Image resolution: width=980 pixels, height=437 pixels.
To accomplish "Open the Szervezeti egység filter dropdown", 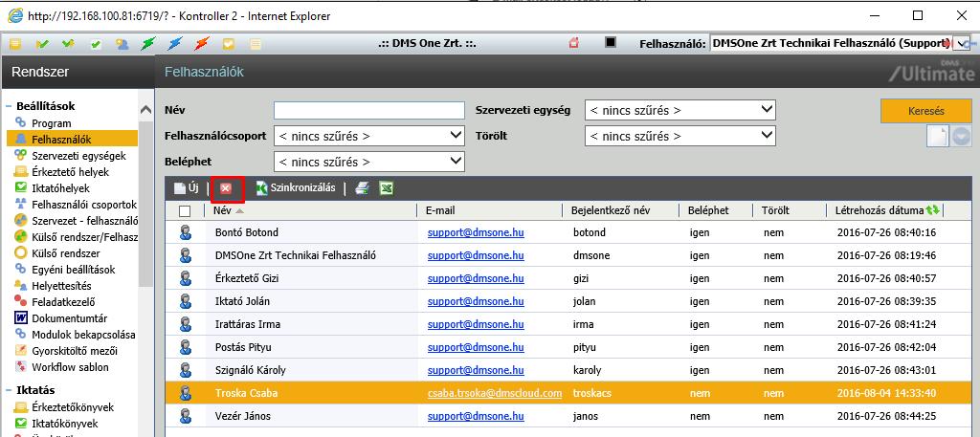I will [680, 111].
